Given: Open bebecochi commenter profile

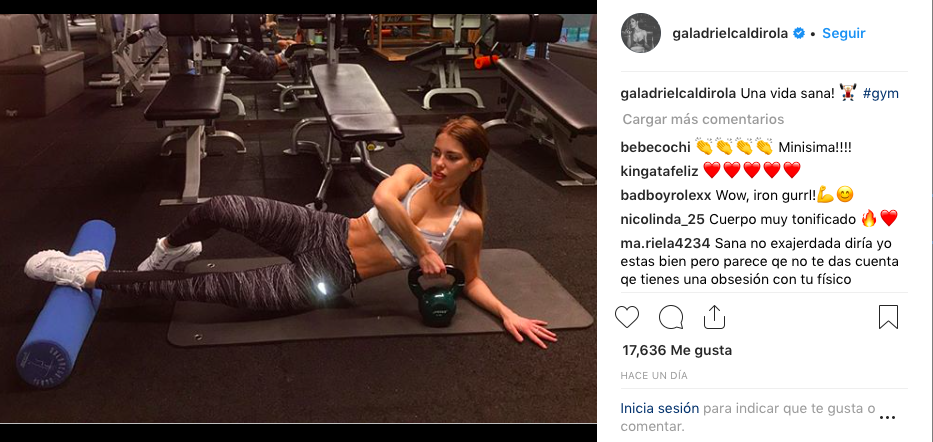Looking at the screenshot, I should pos(656,146).
